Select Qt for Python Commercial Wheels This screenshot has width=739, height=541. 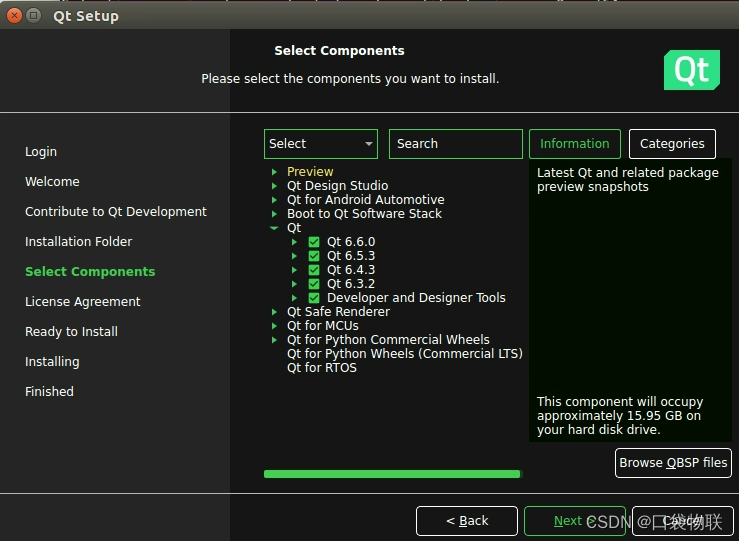(x=388, y=340)
